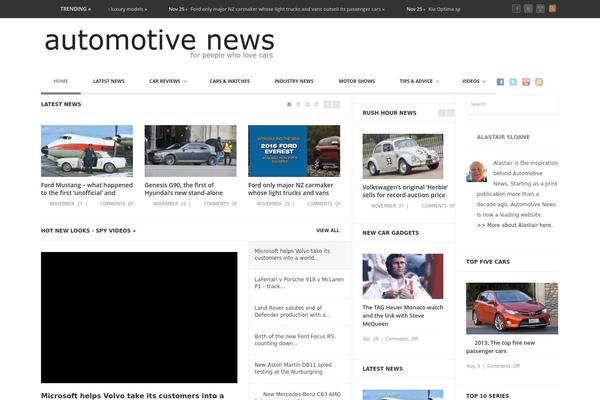Open 'Ford Mustang – what happened' article title
The width and height of the screenshot is (600, 400).
point(87,189)
